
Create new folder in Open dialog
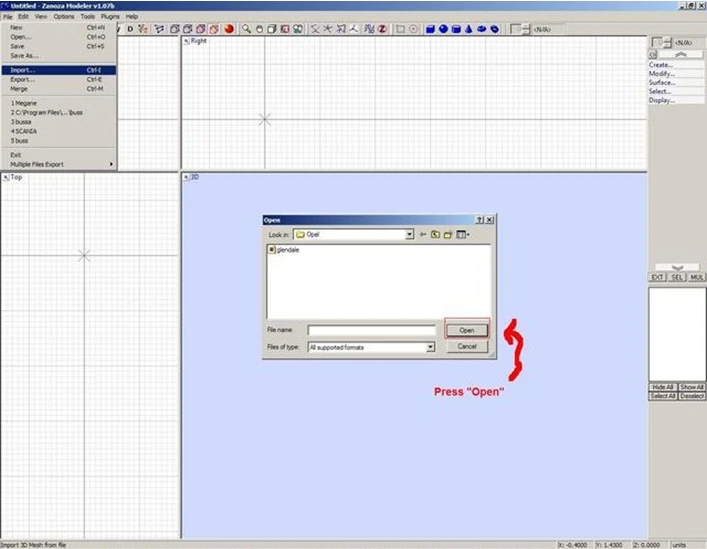click(448, 234)
